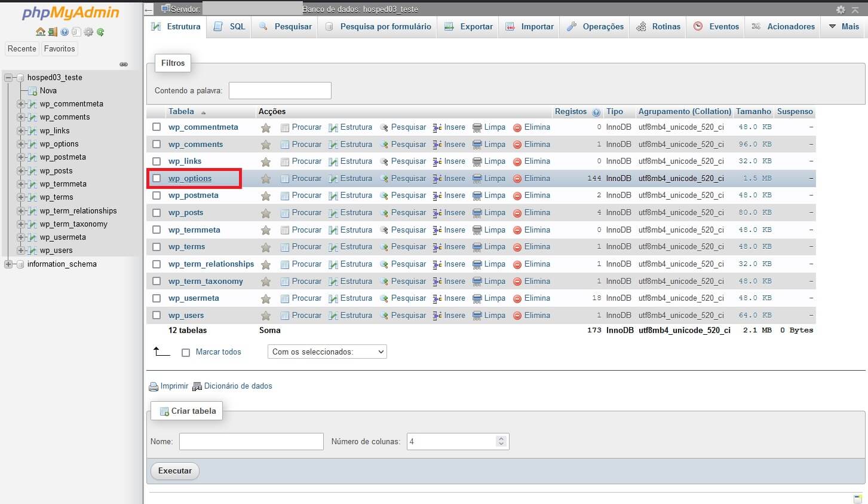Open the Pesquisa por formulário tab
868x504 pixels.
point(378,26)
